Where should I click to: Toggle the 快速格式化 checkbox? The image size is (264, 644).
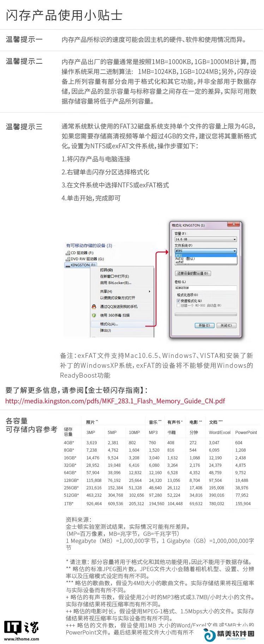pyautogui.click(x=178, y=301)
